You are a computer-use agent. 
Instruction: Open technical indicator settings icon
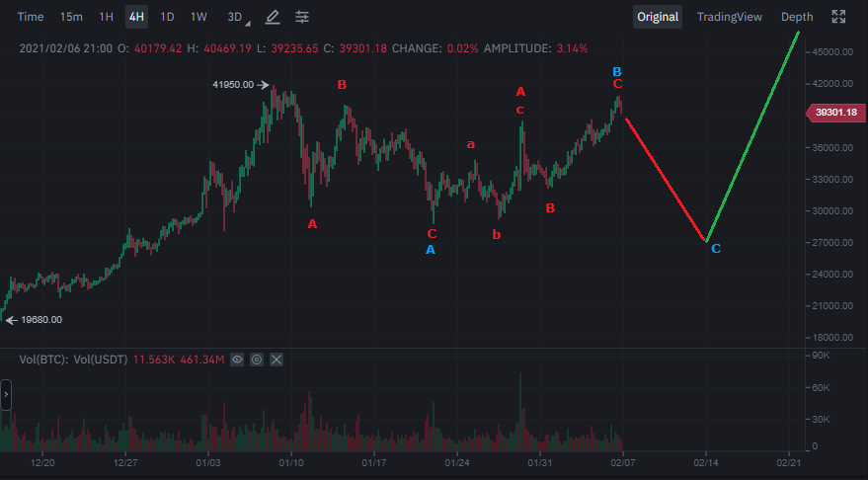[302, 17]
